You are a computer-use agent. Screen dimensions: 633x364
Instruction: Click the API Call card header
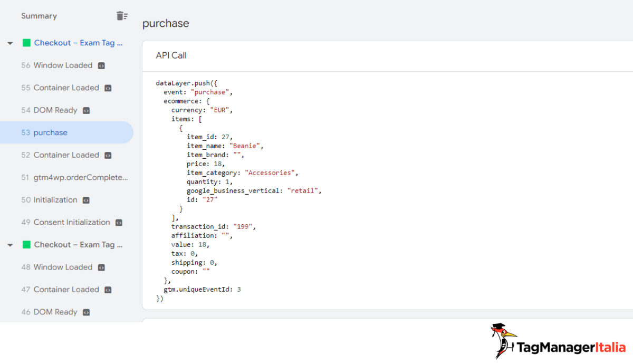(388, 55)
